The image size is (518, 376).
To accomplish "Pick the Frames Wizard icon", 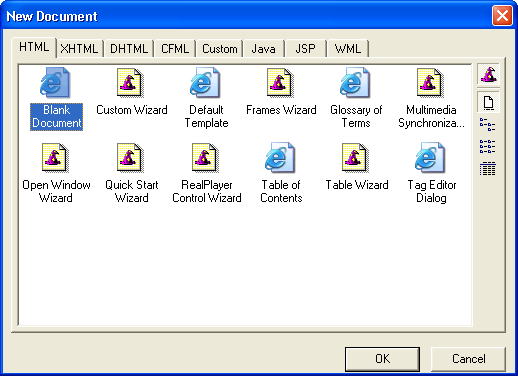I will [280, 83].
